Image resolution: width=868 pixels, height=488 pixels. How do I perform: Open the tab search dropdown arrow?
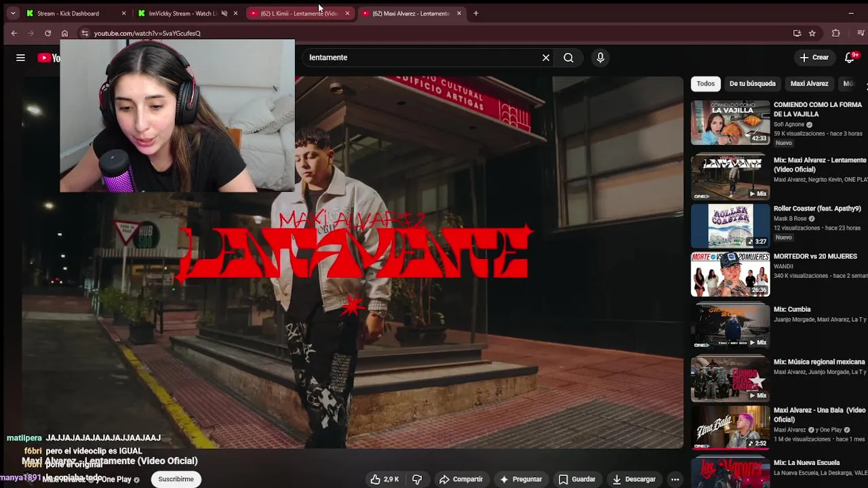12,13
